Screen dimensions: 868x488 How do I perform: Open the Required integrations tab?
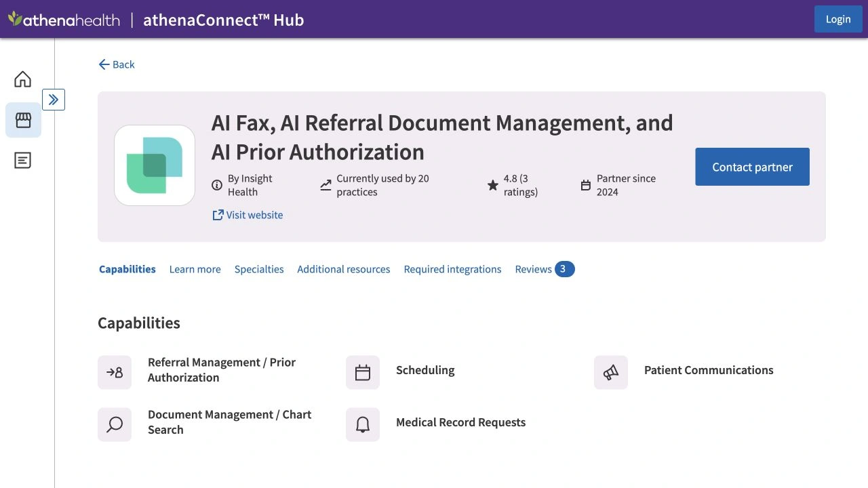tap(453, 269)
